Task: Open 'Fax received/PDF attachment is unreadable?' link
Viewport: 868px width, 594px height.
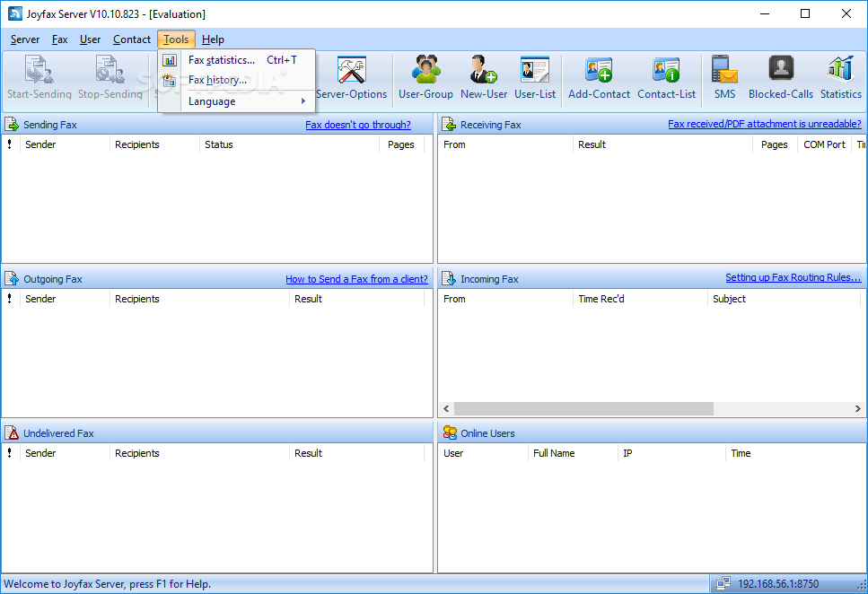Action: [765, 124]
